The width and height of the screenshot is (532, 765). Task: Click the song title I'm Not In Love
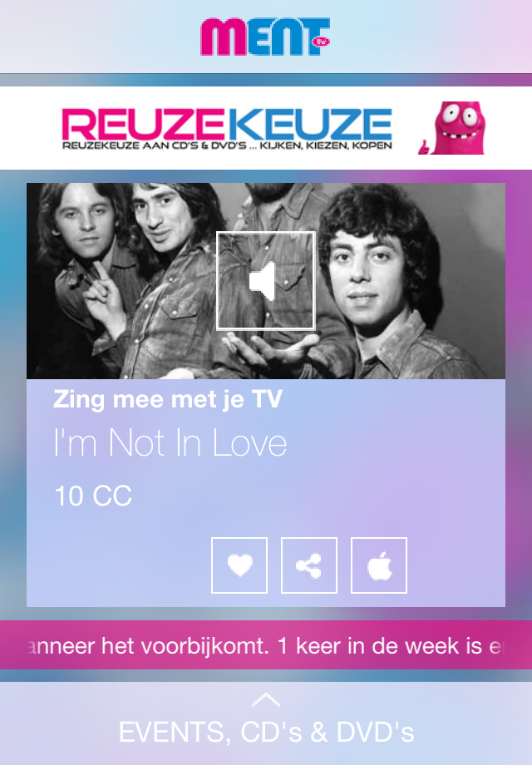point(170,443)
